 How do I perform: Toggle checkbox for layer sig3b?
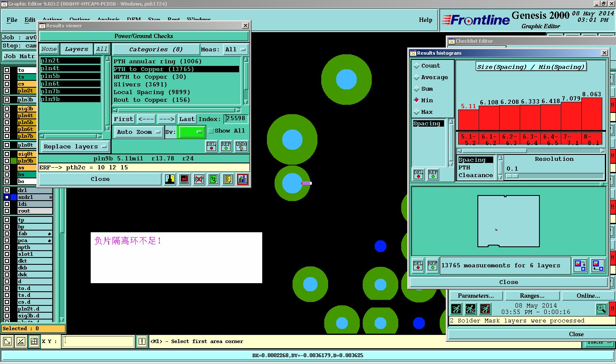[x=7, y=109]
